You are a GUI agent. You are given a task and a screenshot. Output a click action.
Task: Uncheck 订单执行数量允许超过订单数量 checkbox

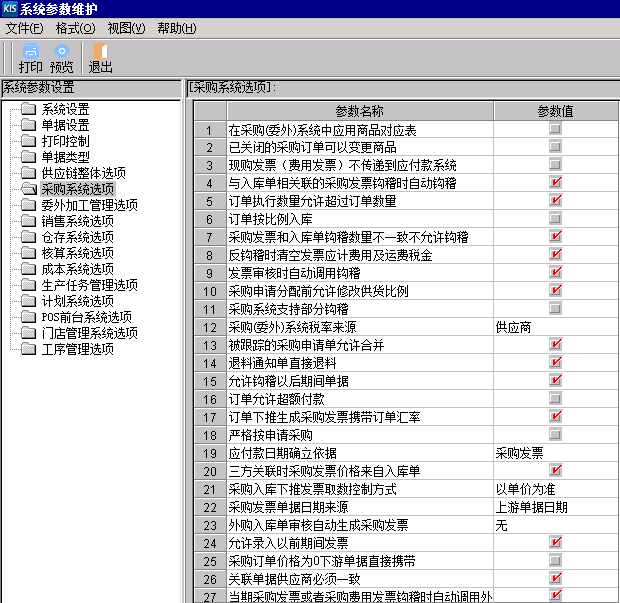coord(555,200)
